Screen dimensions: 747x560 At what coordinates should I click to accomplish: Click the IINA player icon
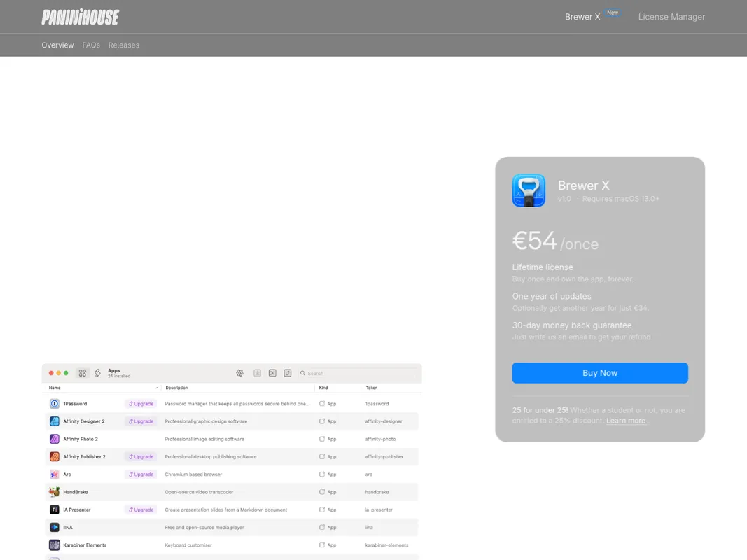pos(55,527)
